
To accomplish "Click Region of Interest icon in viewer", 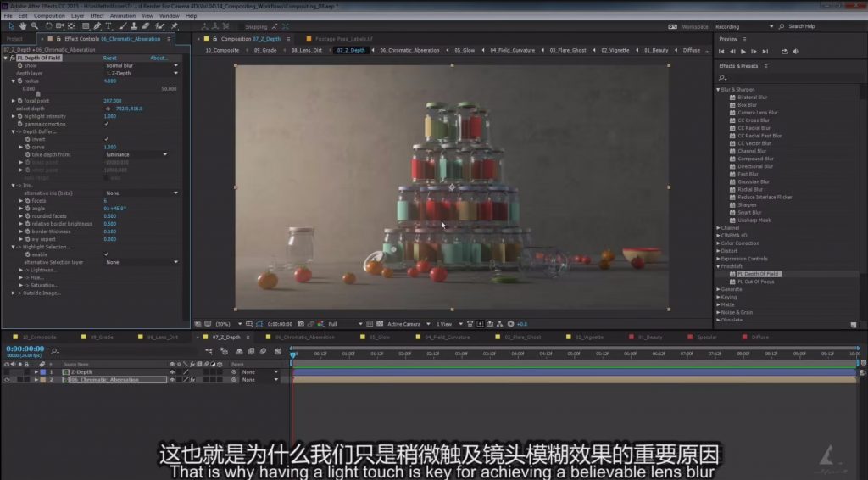I will [x=370, y=324].
